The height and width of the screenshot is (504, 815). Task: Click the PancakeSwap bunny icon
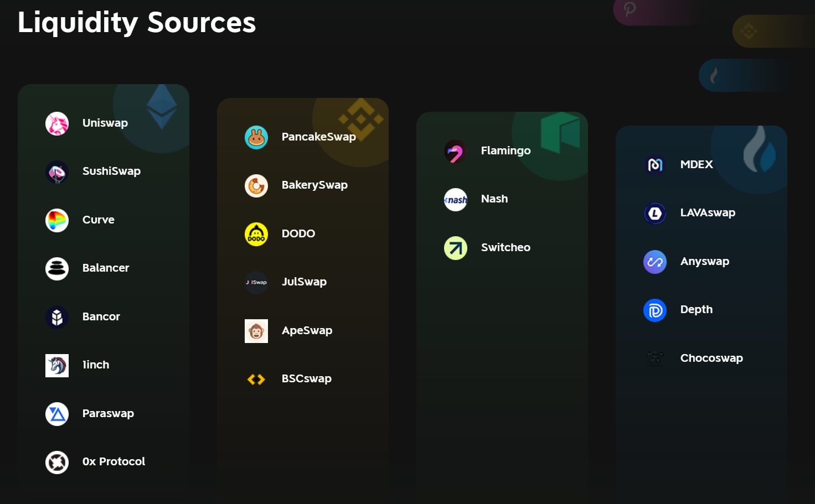tap(256, 137)
